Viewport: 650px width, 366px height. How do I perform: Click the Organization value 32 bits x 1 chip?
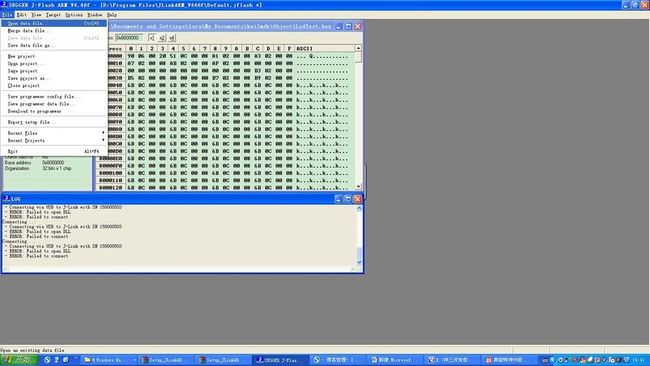(57, 169)
